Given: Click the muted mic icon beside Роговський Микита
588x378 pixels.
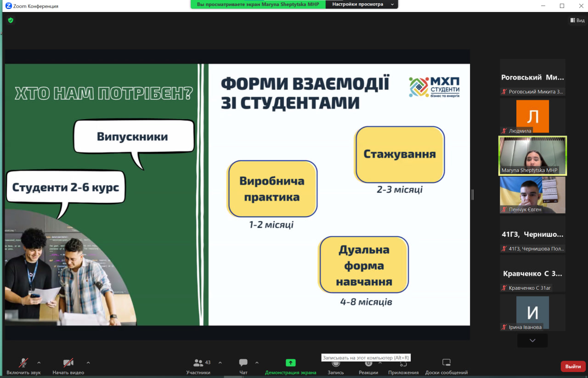Looking at the screenshot, I should pos(504,92).
